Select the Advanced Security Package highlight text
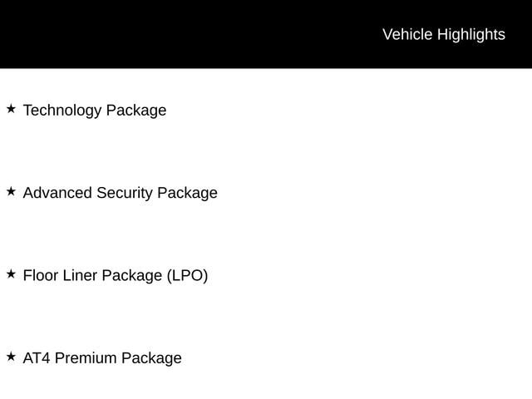Viewport: 532px width, 399px height. coord(120,193)
